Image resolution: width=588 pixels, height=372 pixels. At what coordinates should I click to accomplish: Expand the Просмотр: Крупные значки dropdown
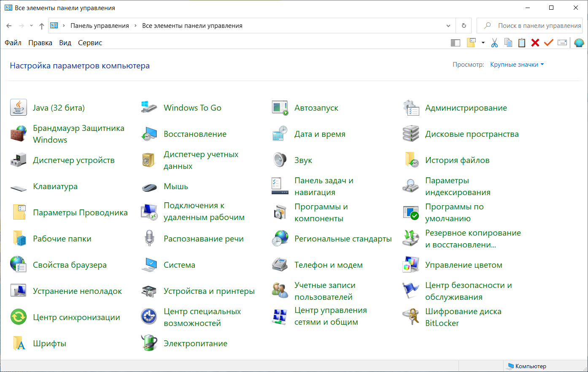(x=517, y=65)
